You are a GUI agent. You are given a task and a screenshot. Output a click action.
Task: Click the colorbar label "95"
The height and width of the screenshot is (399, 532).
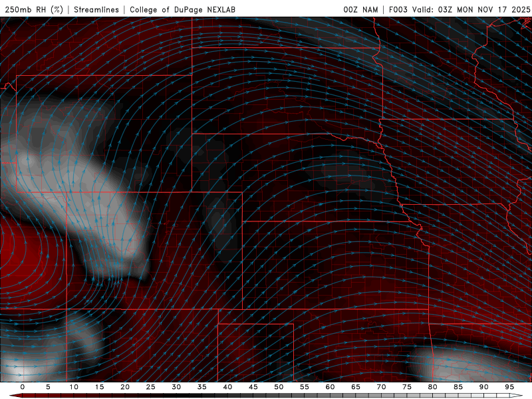coord(509,387)
